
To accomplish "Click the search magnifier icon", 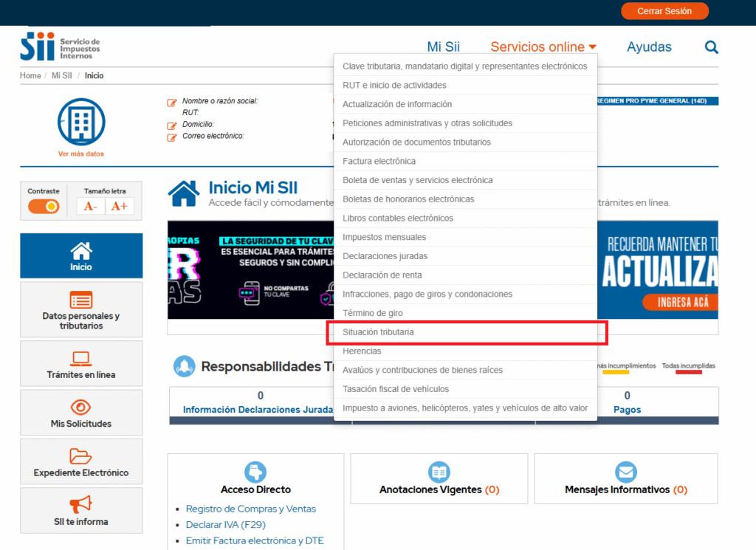I will point(711,47).
